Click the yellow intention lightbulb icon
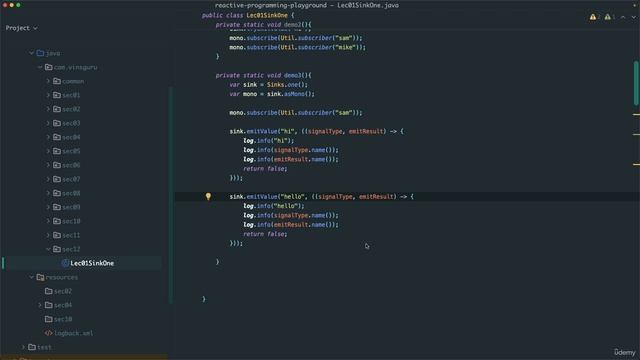This screenshot has width=640, height=360. coord(208,196)
